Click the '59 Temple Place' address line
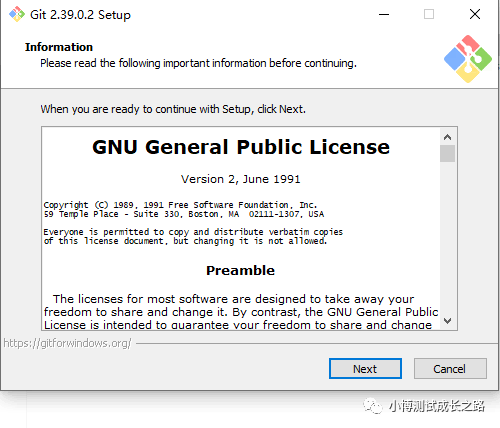500x428 pixels. [x=184, y=214]
